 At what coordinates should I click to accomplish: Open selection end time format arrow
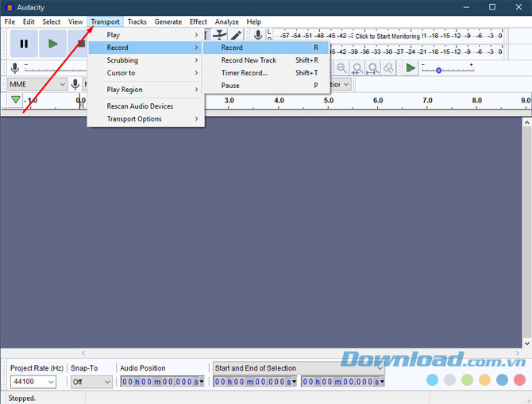[x=383, y=382]
